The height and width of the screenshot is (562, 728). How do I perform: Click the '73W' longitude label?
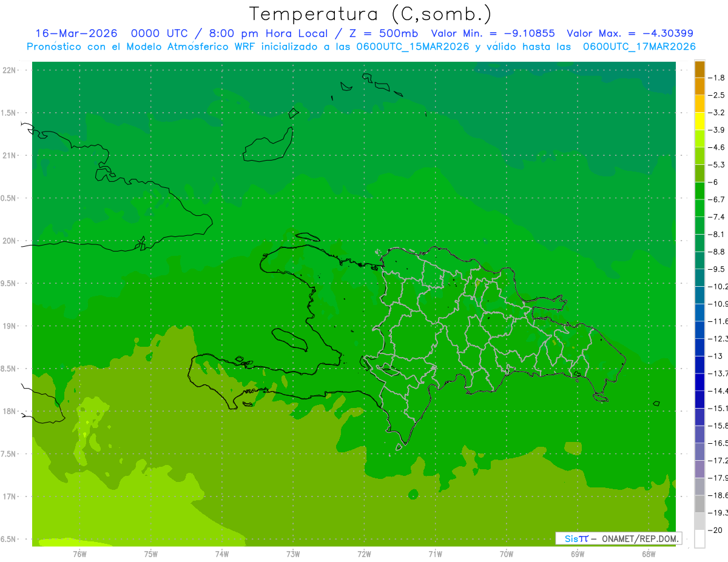[293, 554]
